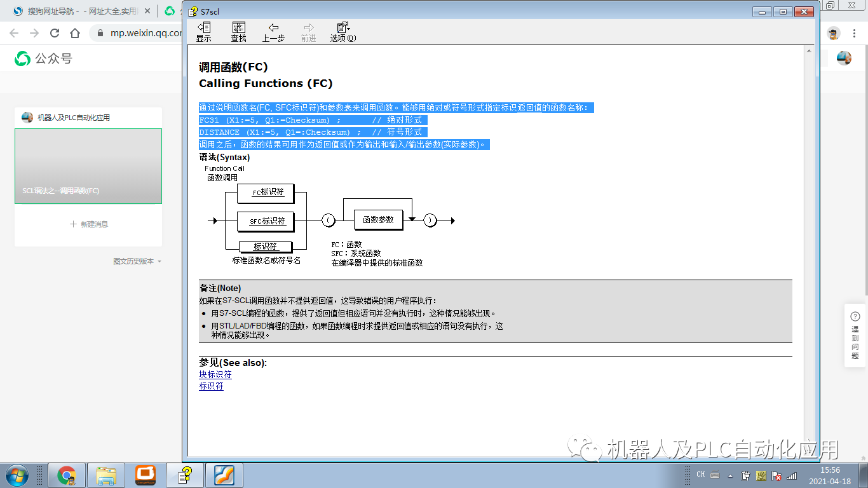Open Chrome from the taskbar
This screenshot has width=868, height=488.
[67, 475]
